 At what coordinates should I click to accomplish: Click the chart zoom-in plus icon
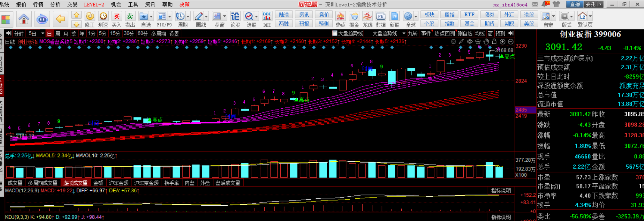502,42
